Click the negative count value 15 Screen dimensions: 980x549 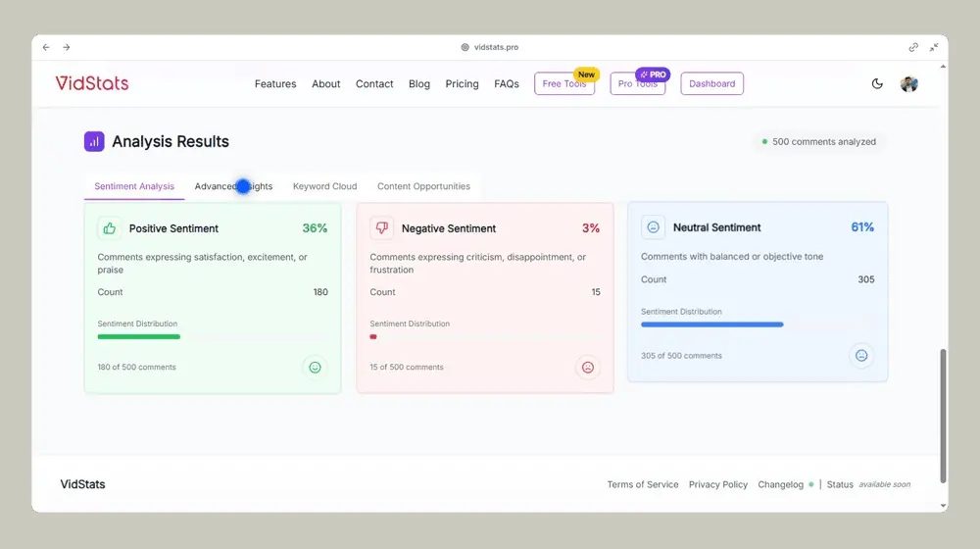coord(596,292)
